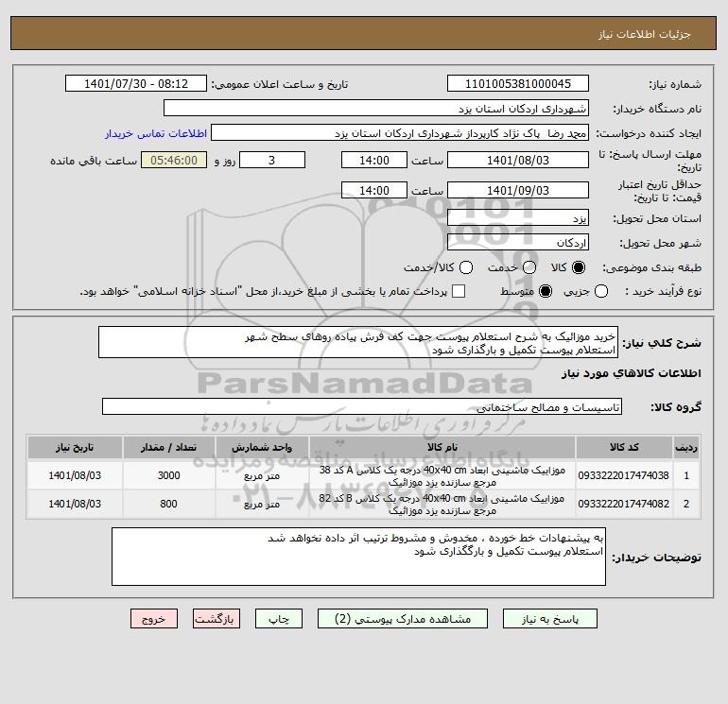
Task: Click the delivery city field 'اردکان'
Action: [x=518, y=242]
